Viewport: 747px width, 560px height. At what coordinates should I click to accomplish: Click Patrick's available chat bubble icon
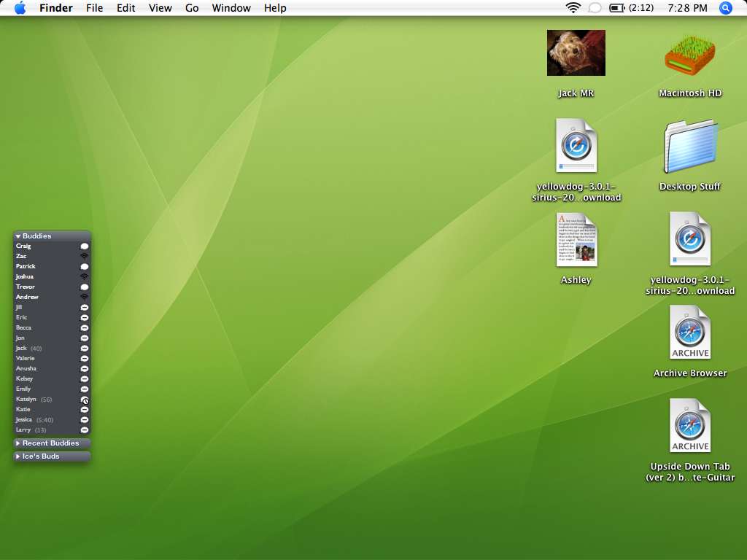(85, 267)
